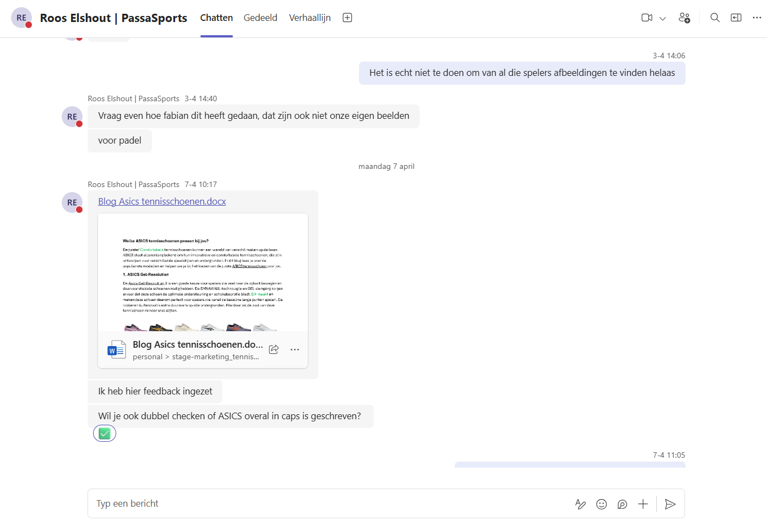Start a video call with camera icon
The width and height of the screenshot is (767, 532).
tap(646, 18)
